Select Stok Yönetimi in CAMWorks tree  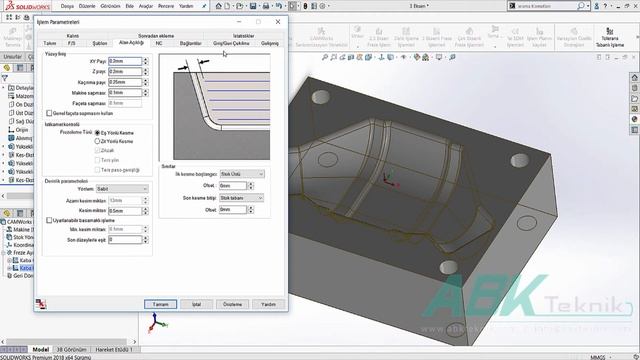point(20,237)
